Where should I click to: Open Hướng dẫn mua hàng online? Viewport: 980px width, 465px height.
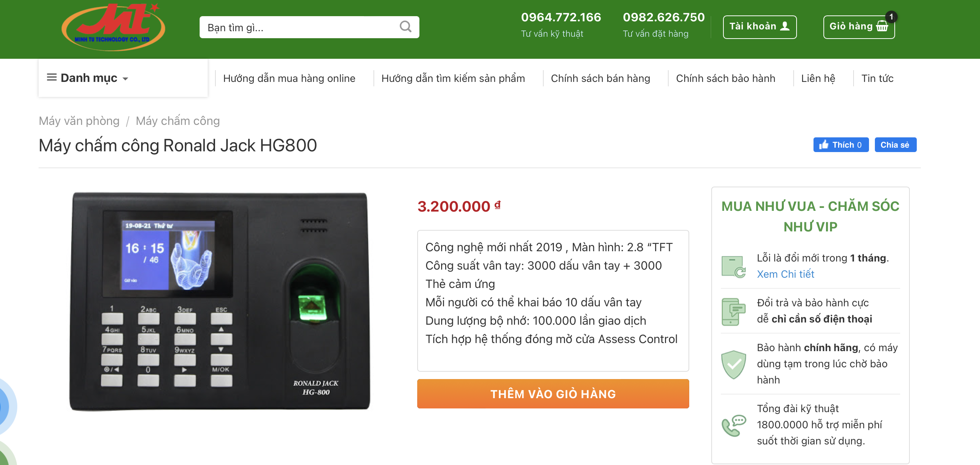(x=289, y=78)
